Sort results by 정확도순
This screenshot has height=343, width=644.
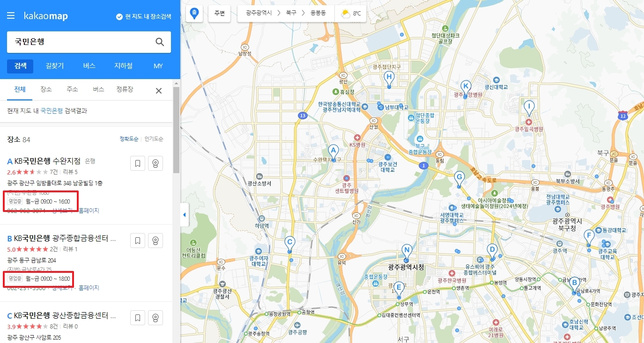click(x=129, y=139)
